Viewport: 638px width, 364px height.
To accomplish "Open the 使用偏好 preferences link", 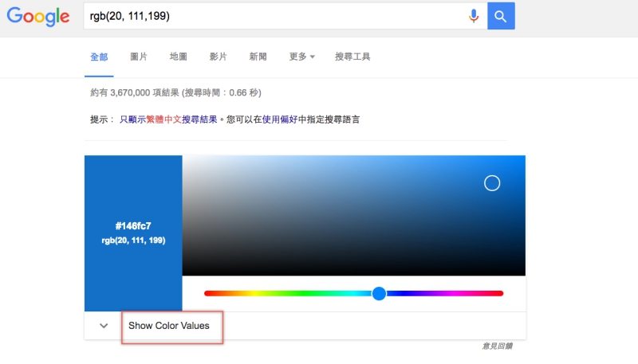I will pos(280,119).
